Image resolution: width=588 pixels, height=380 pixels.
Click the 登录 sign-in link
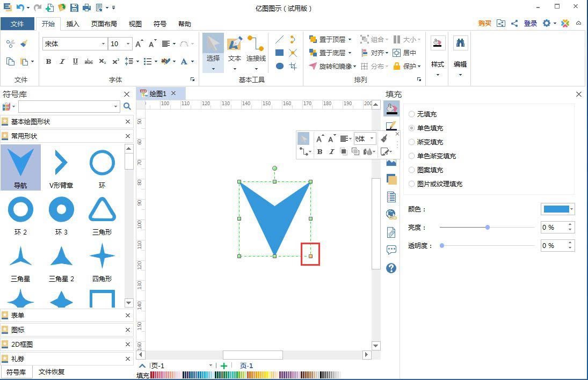click(531, 24)
